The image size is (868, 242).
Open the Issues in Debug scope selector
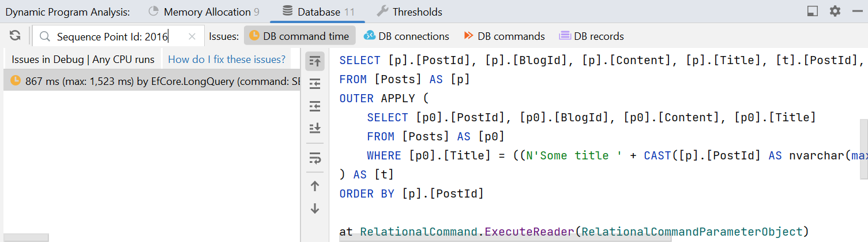pos(83,59)
